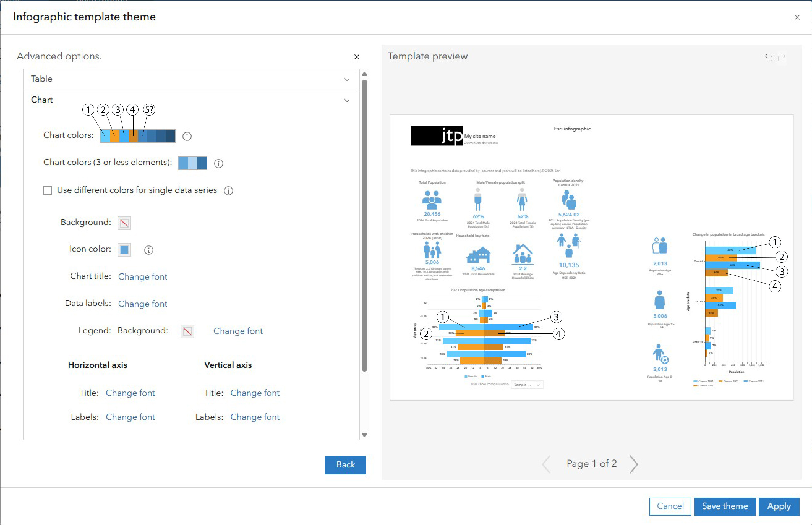Click the 20,456 total population value
The image size is (812, 525).
(432, 214)
